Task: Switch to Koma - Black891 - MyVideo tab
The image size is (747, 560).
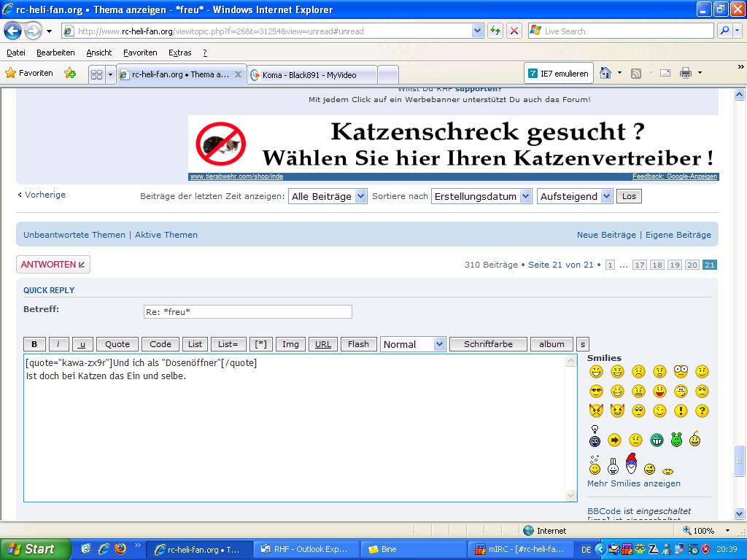Action: (312, 75)
